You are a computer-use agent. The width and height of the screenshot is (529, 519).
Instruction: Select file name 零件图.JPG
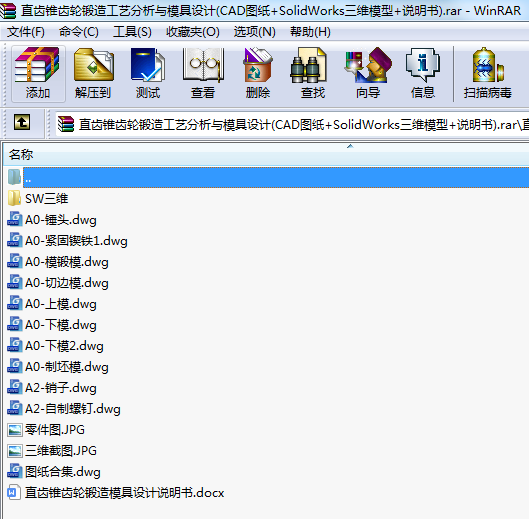[x=55, y=430]
